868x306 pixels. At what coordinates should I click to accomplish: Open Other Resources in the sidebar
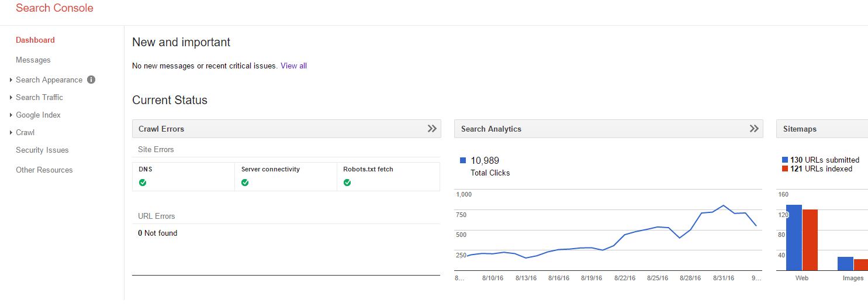coord(44,170)
